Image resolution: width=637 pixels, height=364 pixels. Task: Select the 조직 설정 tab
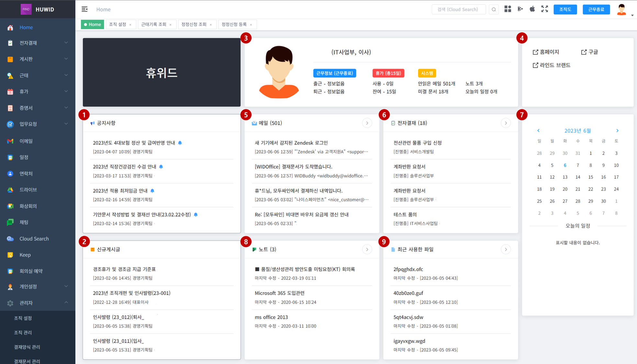point(117,24)
